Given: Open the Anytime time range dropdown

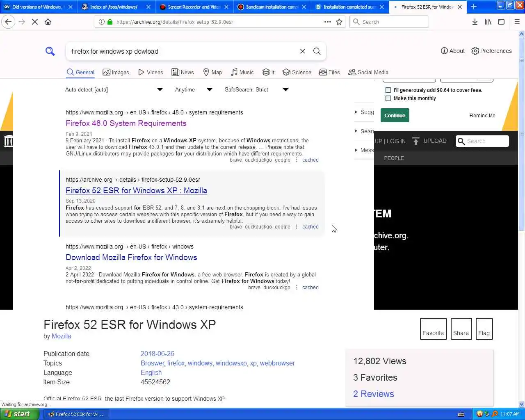Looking at the screenshot, I should click(194, 89).
